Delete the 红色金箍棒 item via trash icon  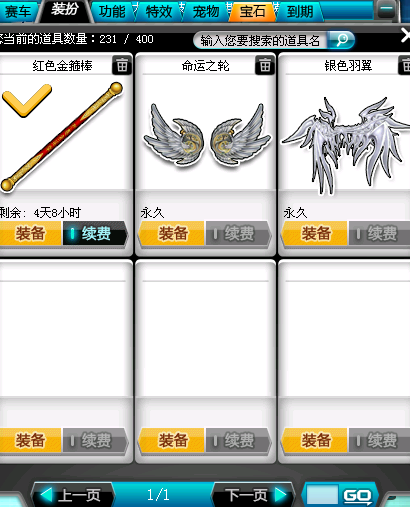point(122,65)
